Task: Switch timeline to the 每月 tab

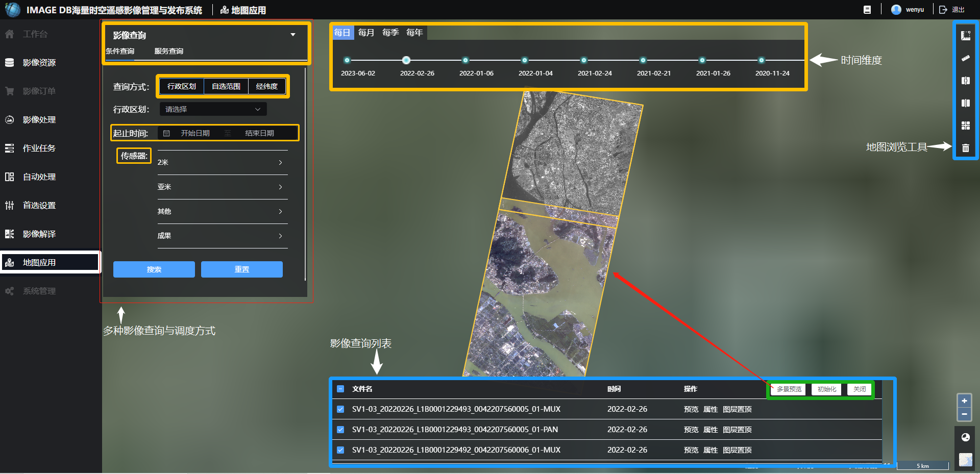Action: pyautogui.click(x=366, y=33)
